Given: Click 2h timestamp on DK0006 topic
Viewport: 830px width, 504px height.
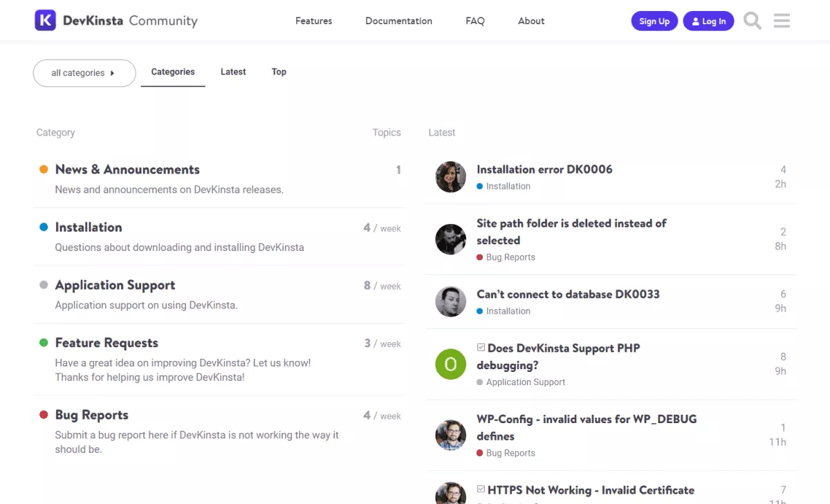Looking at the screenshot, I should pos(780,185).
